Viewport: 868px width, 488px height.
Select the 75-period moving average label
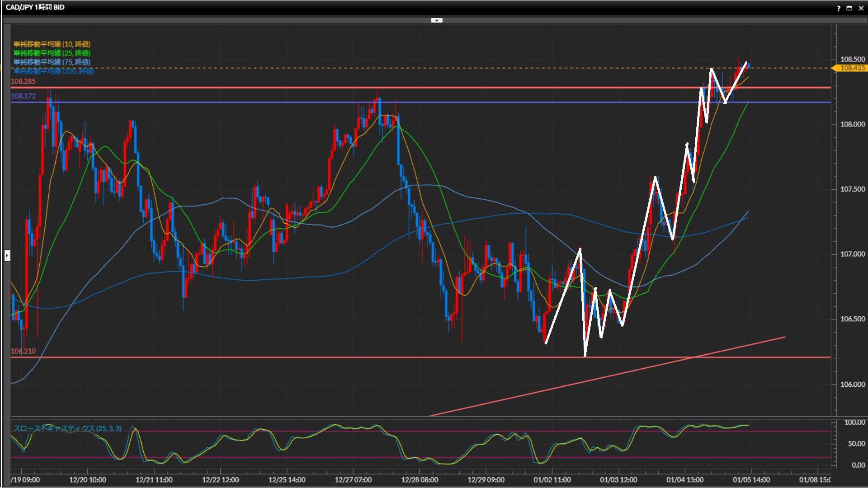pyautogui.click(x=52, y=62)
